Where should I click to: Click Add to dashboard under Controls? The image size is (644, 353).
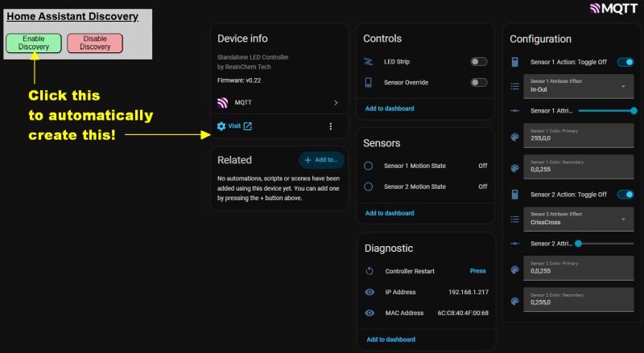tap(390, 109)
